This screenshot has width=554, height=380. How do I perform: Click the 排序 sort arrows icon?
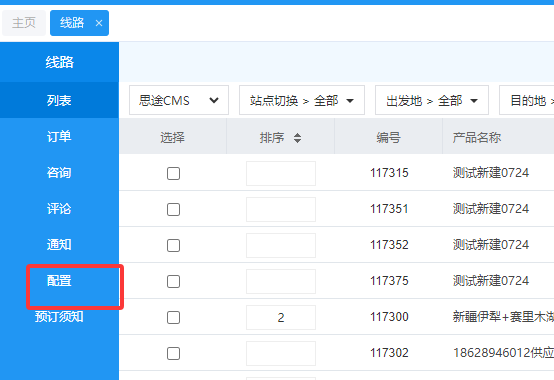tap(297, 138)
